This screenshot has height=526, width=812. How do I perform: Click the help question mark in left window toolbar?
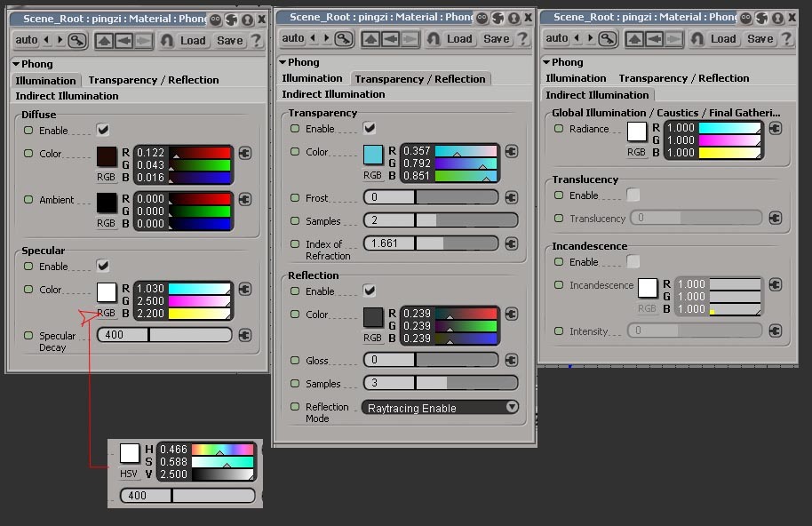pyautogui.click(x=256, y=40)
